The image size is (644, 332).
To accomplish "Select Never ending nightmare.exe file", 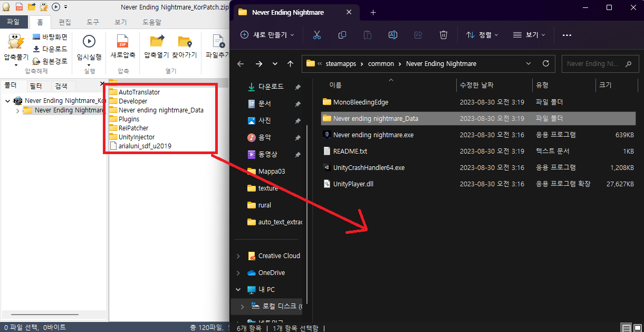I will tap(373, 135).
